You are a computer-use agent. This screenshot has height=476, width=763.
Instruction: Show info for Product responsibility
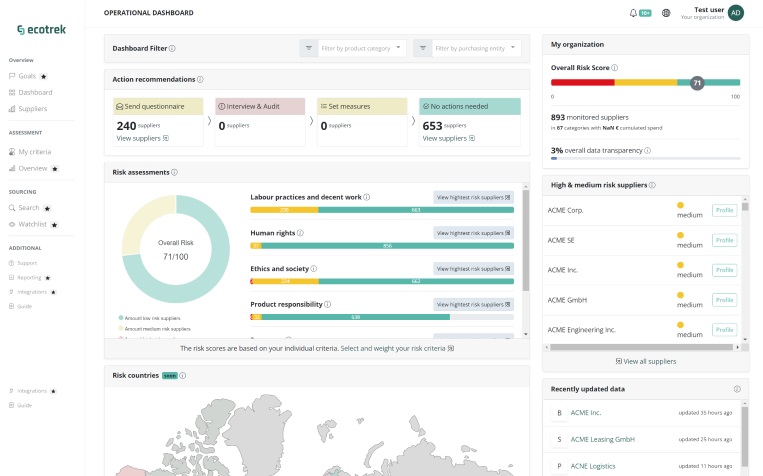click(x=327, y=304)
